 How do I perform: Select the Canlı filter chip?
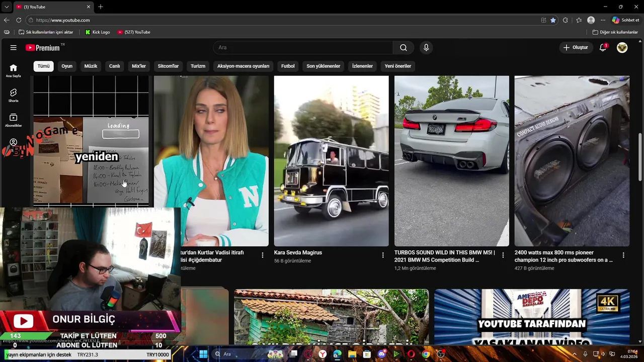click(x=115, y=66)
